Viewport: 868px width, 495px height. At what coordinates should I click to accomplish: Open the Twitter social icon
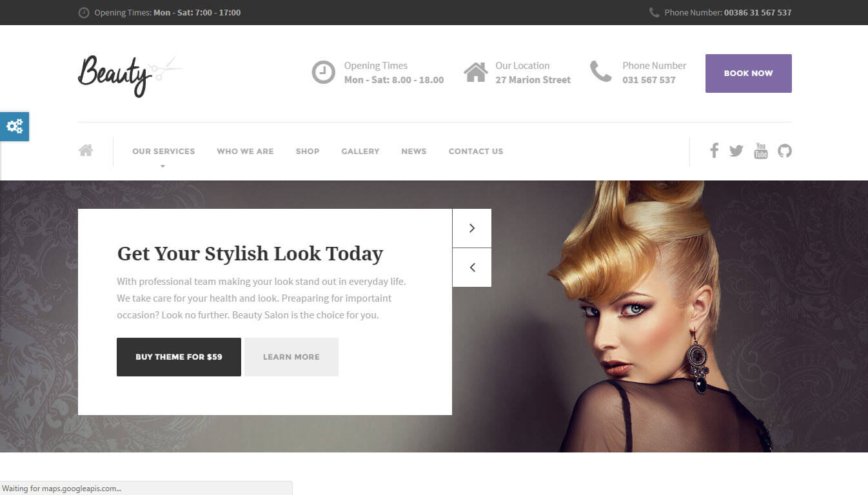tap(736, 151)
